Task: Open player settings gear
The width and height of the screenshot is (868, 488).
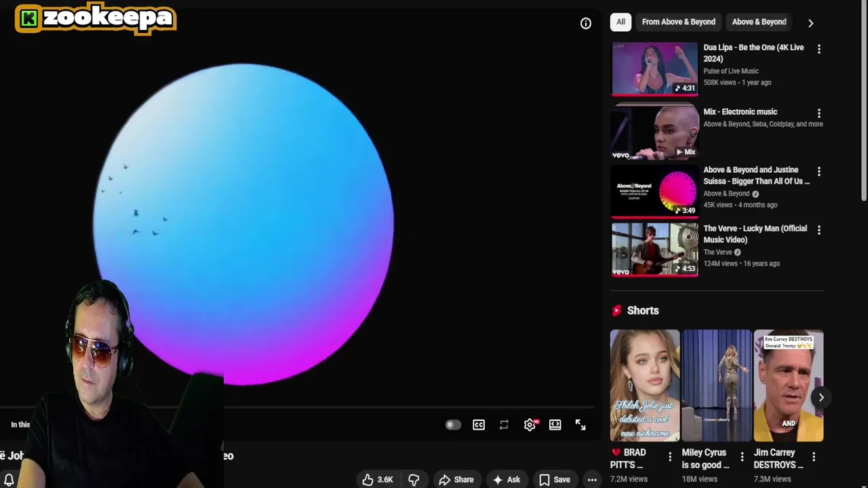Action: 530,425
